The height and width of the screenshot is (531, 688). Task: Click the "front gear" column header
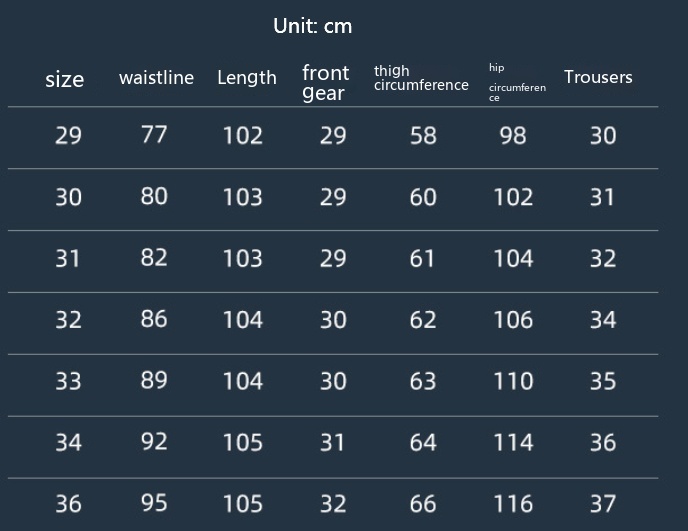tap(326, 83)
